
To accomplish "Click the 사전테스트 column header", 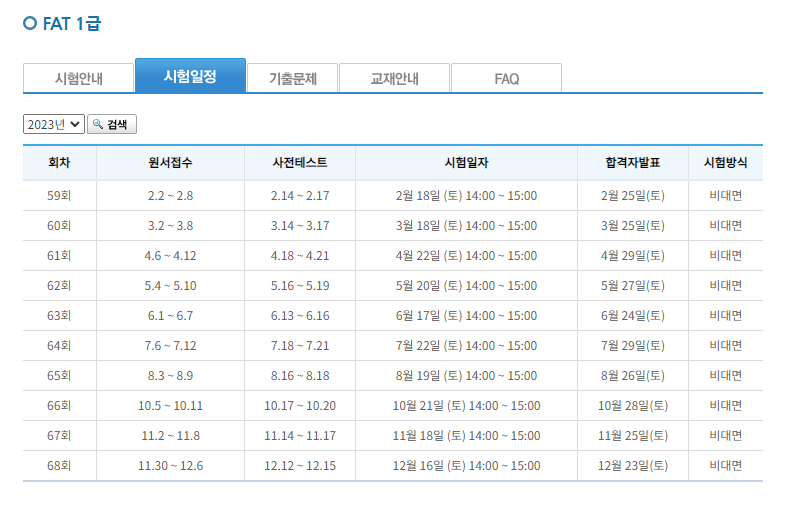I will pos(300,162).
